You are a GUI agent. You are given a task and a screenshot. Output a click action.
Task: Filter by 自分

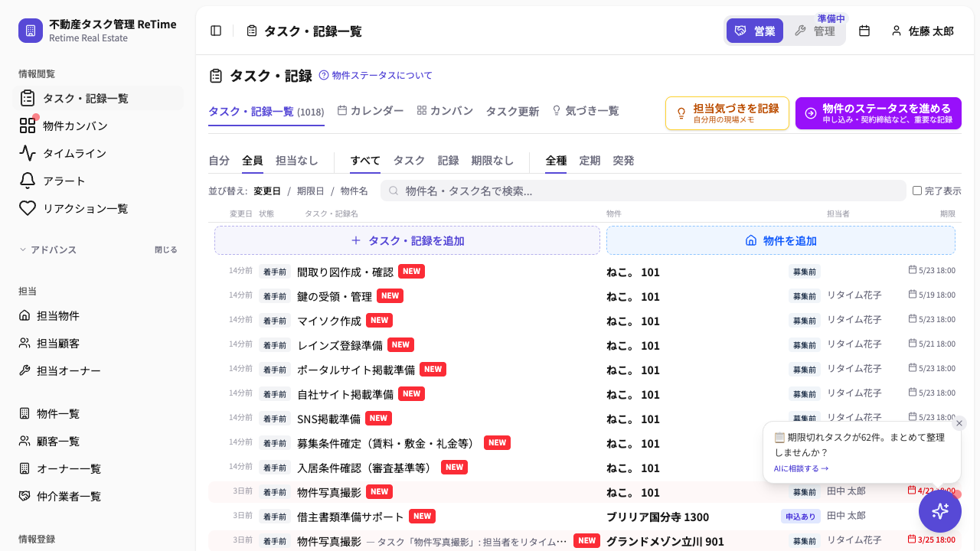point(219,161)
